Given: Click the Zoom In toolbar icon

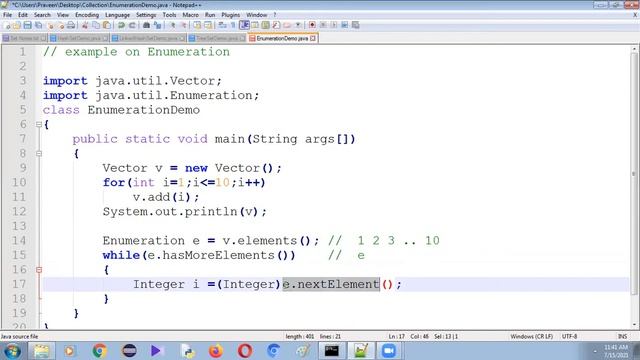Looking at the screenshot, I should [x=173, y=25].
